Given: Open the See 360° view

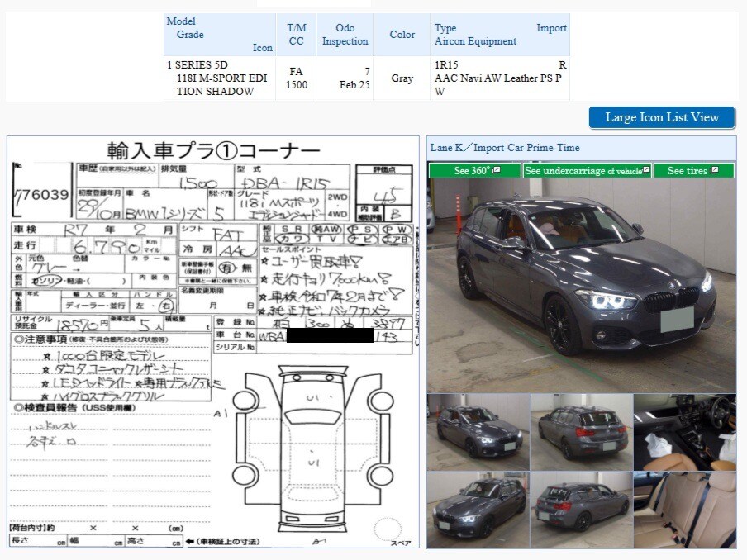Looking at the screenshot, I should 473,171.
